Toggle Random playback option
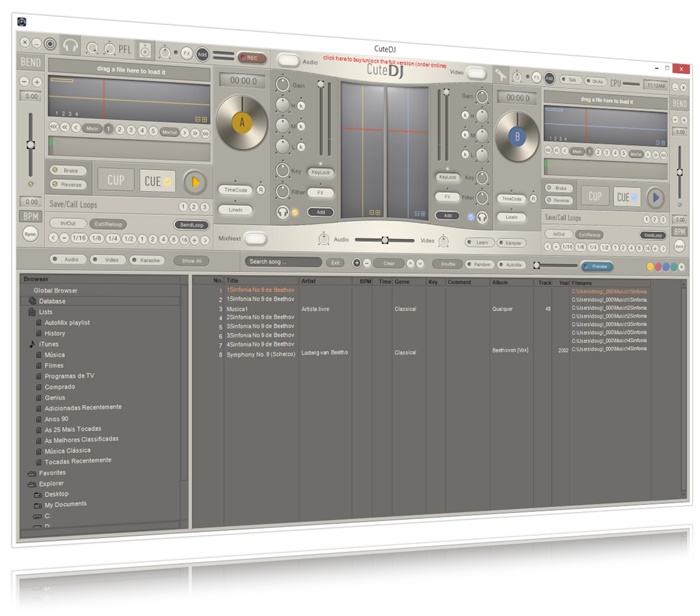Image resolution: width=700 pixels, height=616 pixels. pyautogui.click(x=479, y=264)
